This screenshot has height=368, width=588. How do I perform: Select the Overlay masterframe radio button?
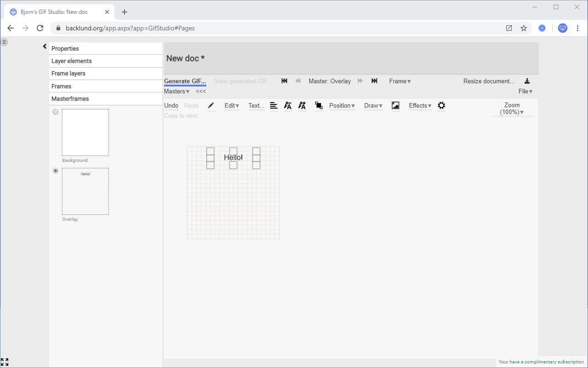[x=56, y=170]
